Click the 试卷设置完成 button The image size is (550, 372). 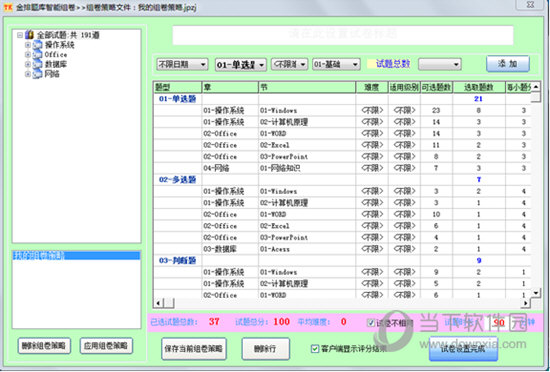pos(463,349)
